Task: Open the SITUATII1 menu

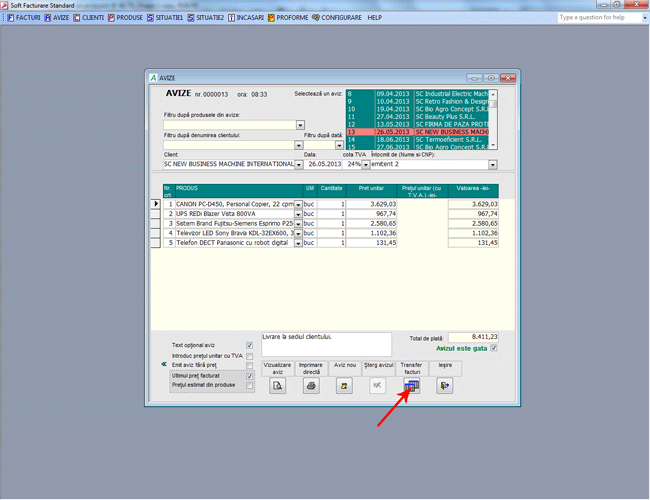Action: coord(165,17)
